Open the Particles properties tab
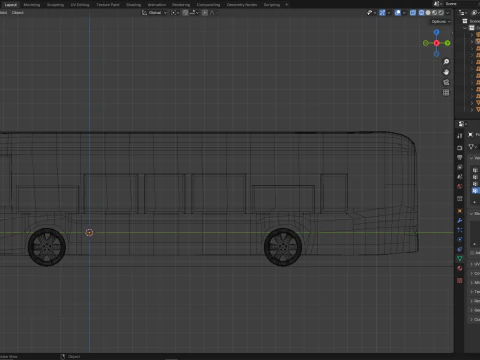The height and width of the screenshot is (360, 480). tap(460, 230)
